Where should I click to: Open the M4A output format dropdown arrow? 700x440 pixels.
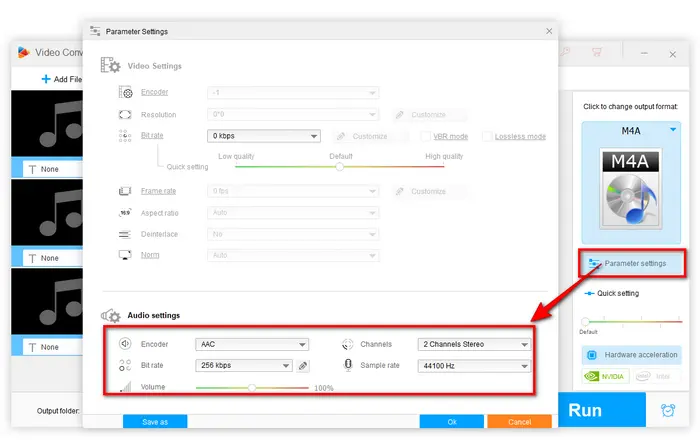(673, 130)
